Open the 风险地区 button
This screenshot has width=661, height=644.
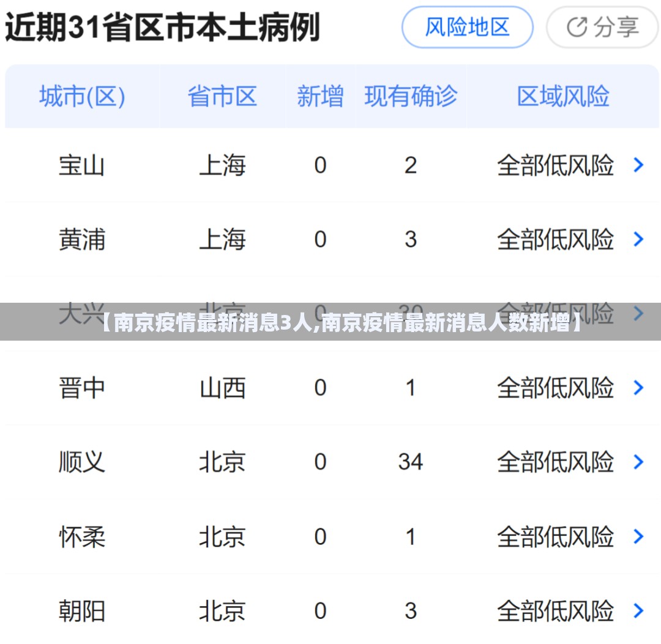pyautogui.click(x=467, y=28)
